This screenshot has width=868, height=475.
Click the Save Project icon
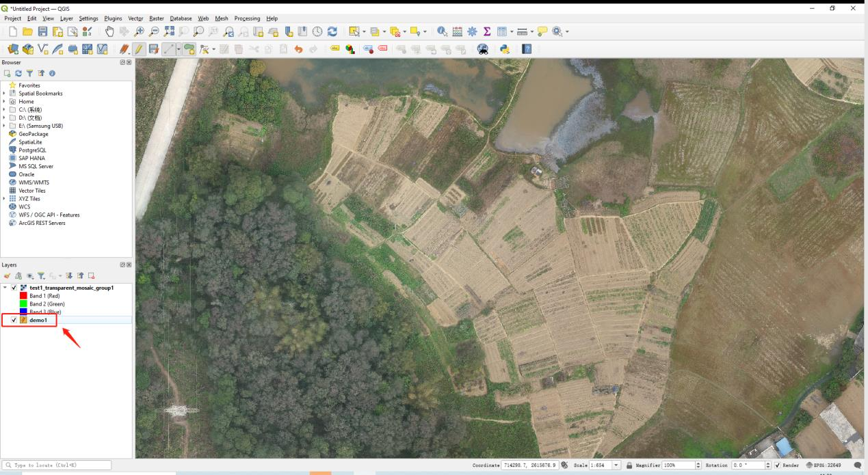pyautogui.click(x=43, y=31)
